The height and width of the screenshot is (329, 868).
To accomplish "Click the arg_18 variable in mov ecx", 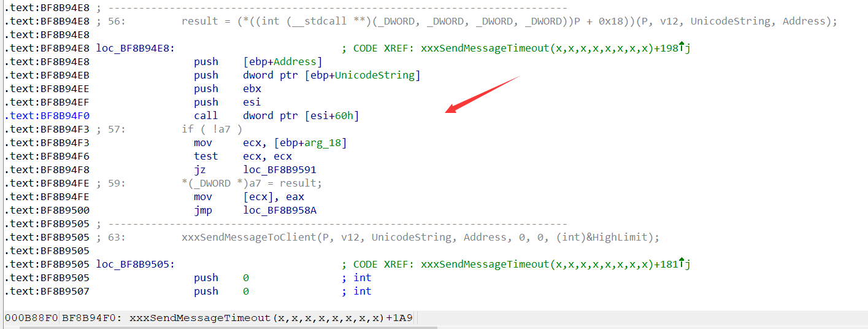I will pos(323,142).
